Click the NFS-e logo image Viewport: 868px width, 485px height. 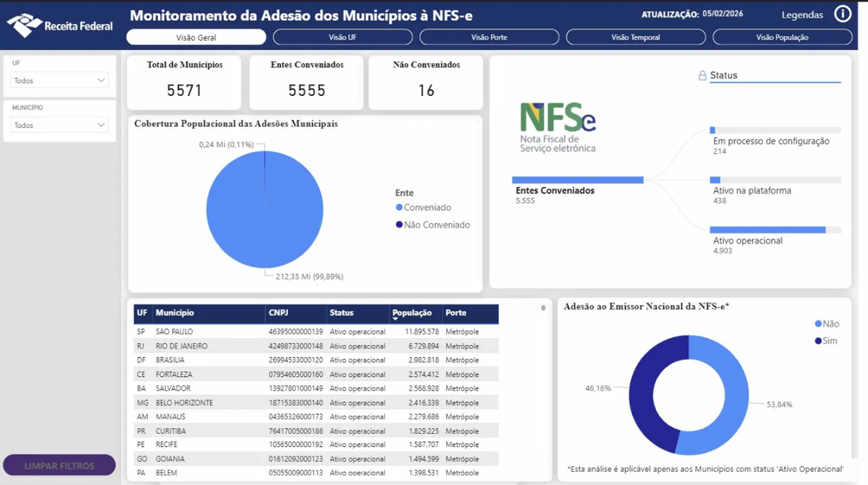coord(557,127)
